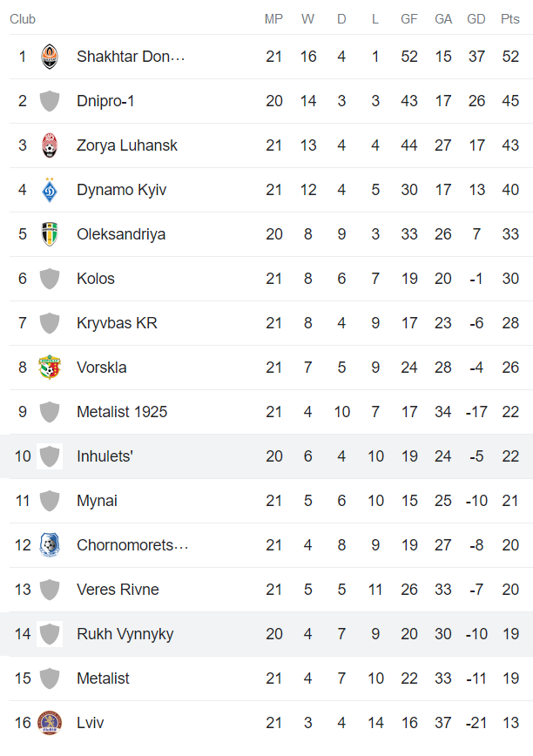Image resolution: width=533 pixels, height=756 pixels.
Task: Click the Vorskla club crest
Action: [50, 368]
